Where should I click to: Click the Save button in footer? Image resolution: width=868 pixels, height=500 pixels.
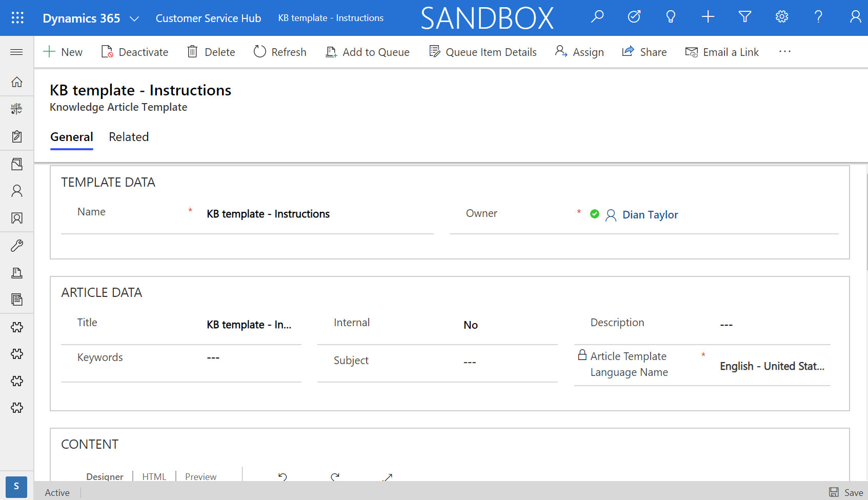(846, 492)
